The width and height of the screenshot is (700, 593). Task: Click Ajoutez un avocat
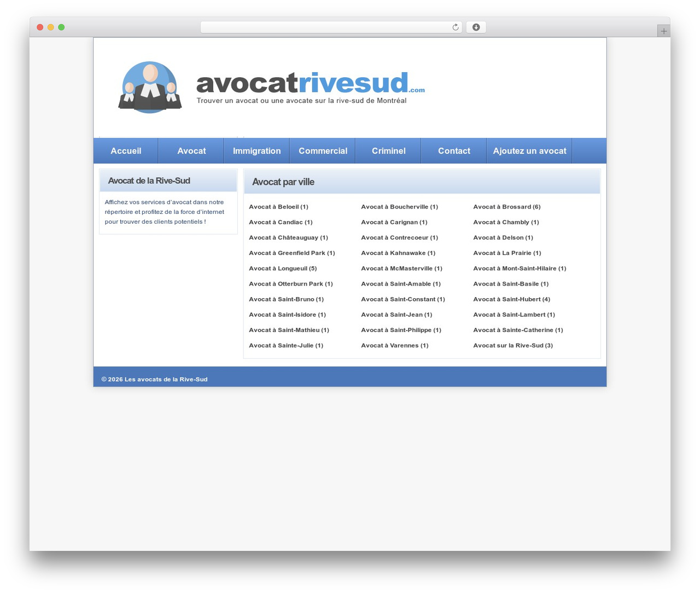click(x=529, y=151)
